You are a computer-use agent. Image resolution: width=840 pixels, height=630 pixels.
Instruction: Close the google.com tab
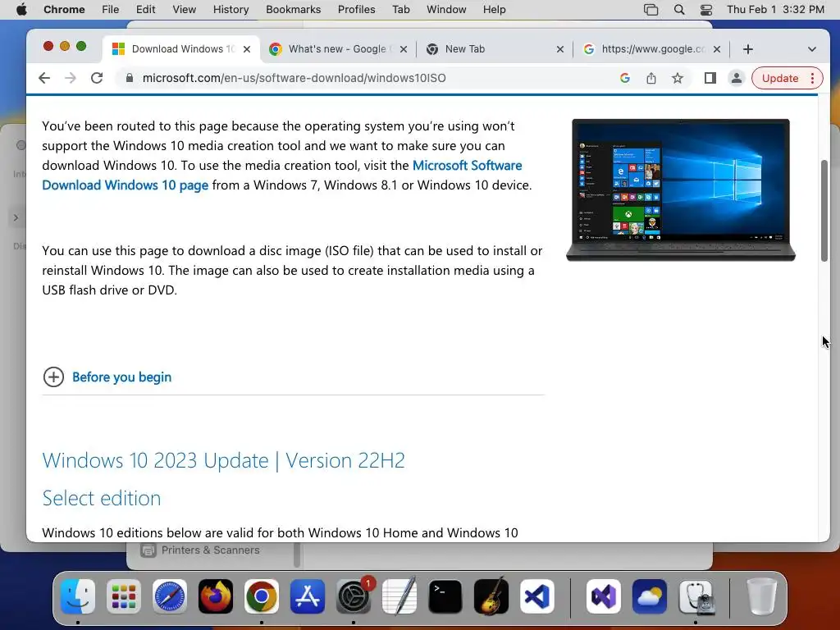[x=717, y=49]
